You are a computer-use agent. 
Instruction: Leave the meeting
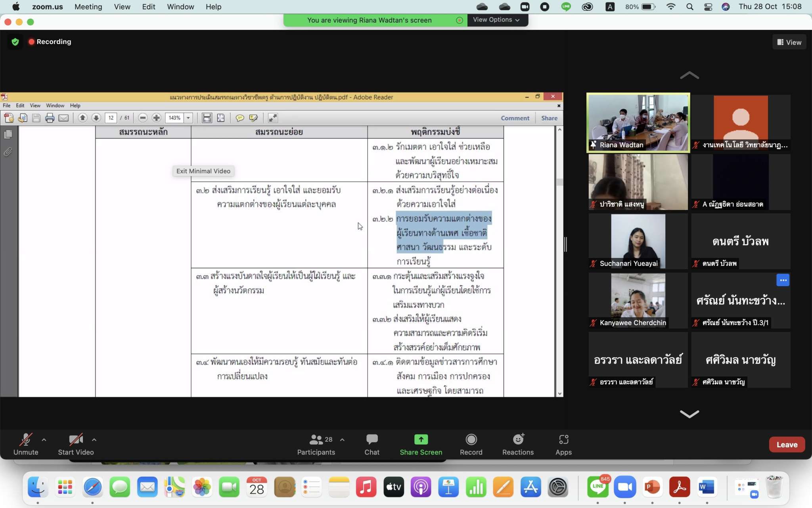787,444
